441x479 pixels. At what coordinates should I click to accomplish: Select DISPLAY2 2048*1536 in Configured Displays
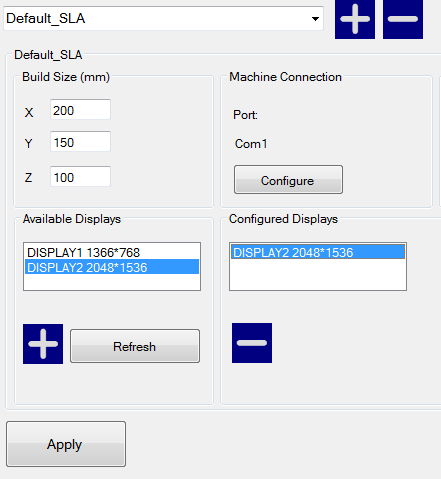[x=318, y=252]
